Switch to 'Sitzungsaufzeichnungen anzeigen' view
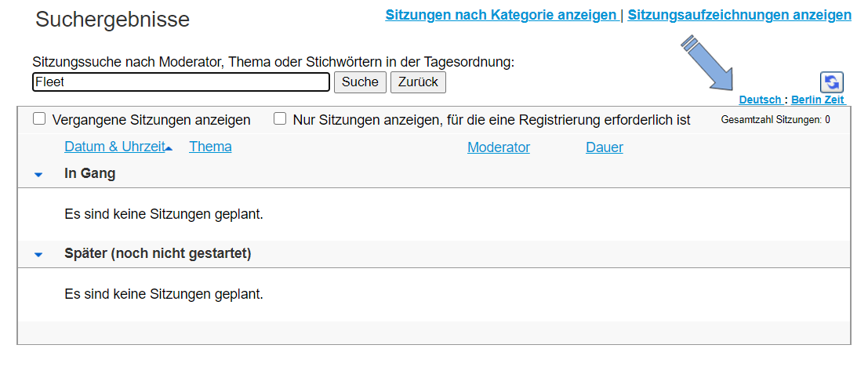Image resolution: width=868 pixels, height=374 pixels. coord(739,15)
